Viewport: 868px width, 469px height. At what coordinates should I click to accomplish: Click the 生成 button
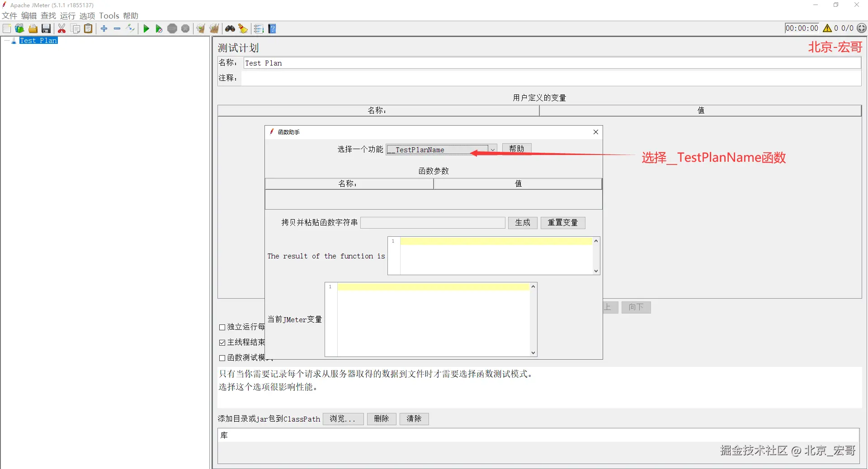523,223
